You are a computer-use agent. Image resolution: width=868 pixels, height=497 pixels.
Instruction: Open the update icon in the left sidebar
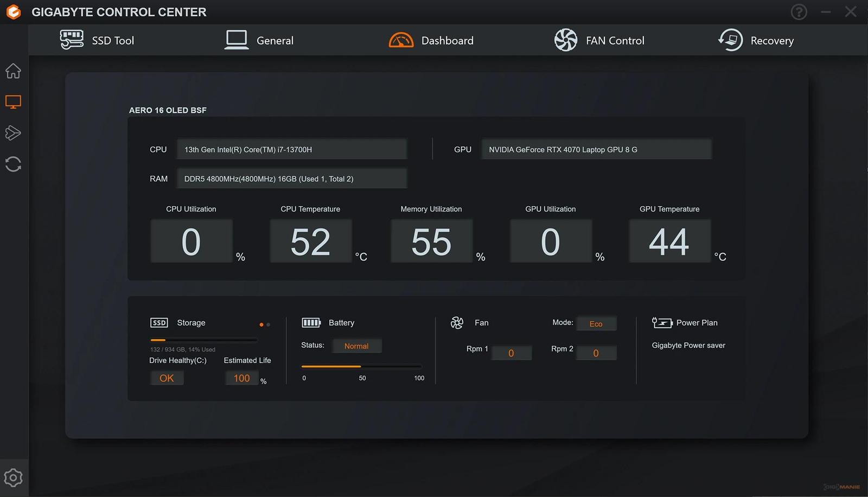point(13,164)
